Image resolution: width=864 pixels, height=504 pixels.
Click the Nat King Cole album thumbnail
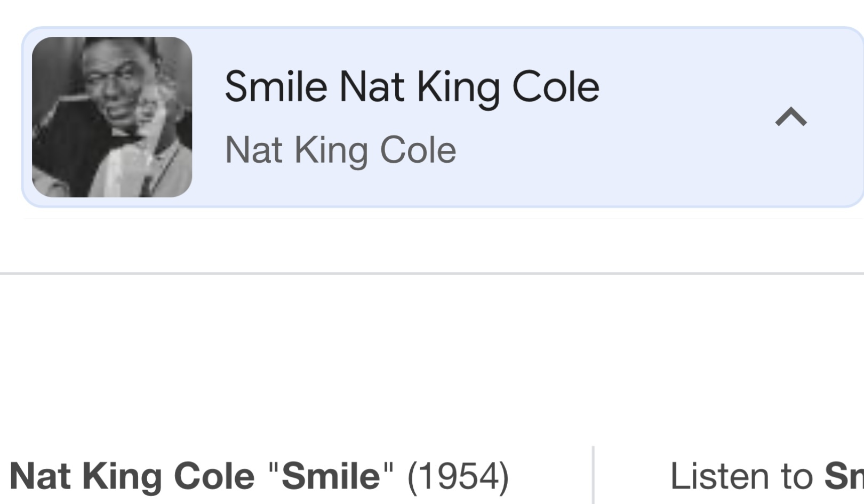tap(112, 117)
